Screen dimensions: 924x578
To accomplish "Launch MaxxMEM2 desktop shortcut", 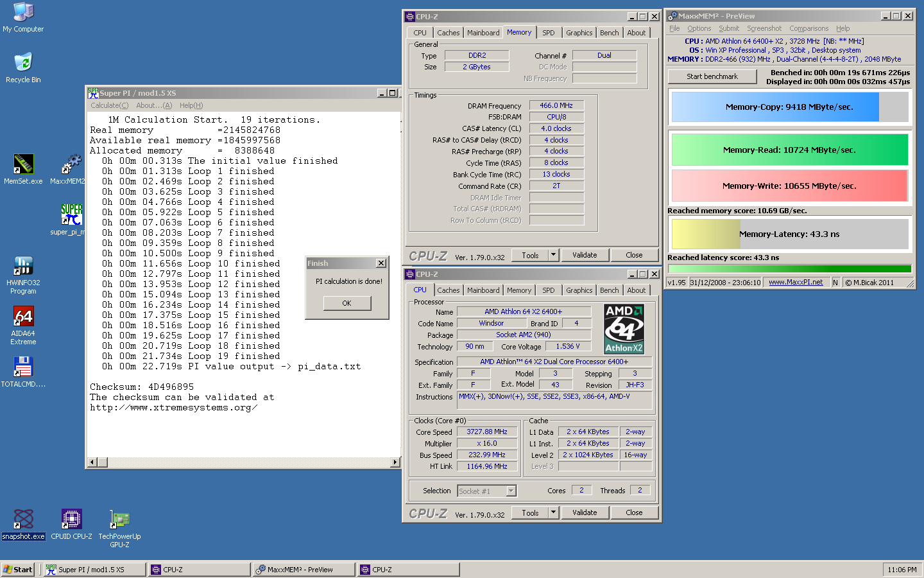I will click(69, 170).
